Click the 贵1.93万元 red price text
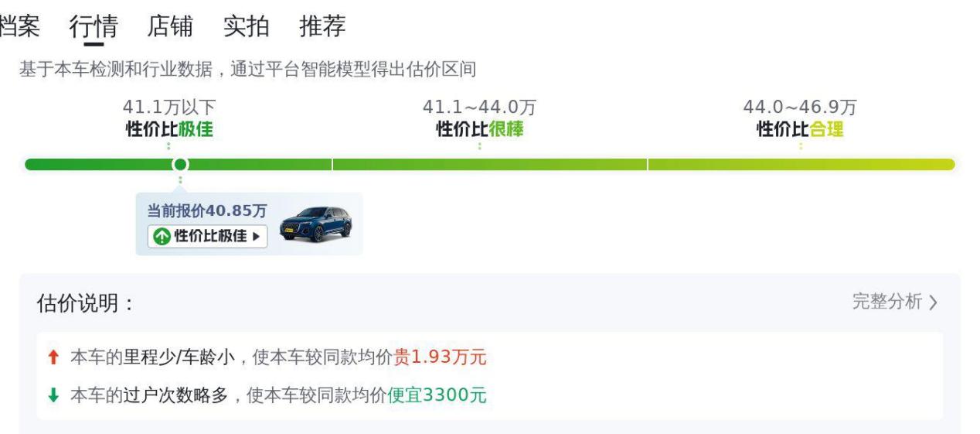980x434 pixels. 441,357
